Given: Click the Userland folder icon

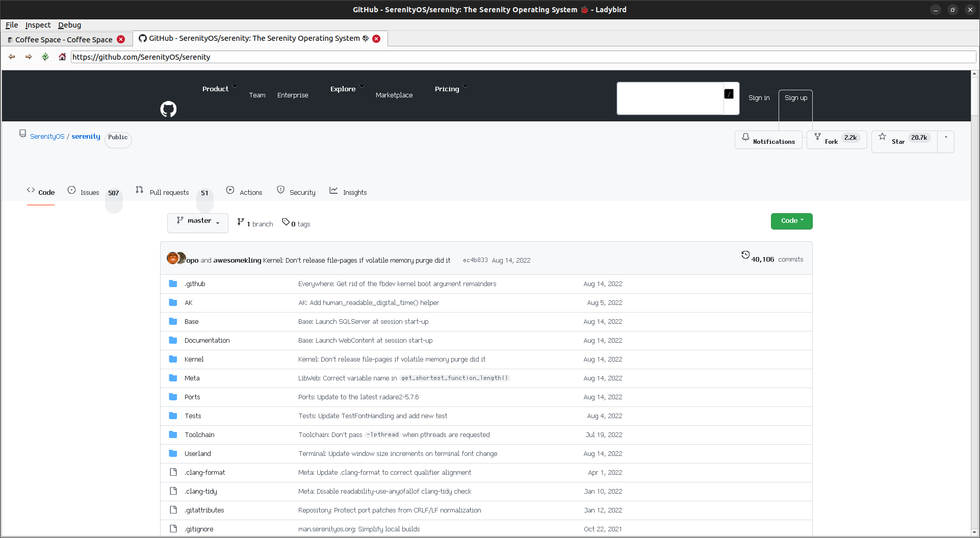Looking at the screenshot, I should [173, 453].
